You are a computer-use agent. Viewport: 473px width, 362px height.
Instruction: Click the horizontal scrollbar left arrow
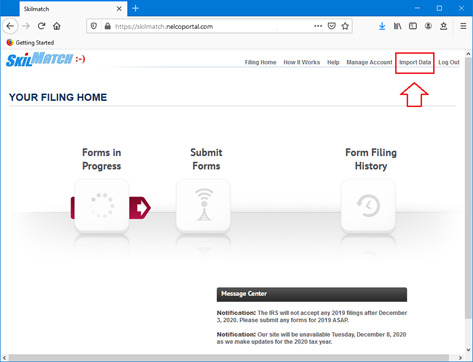pos(4,358)
